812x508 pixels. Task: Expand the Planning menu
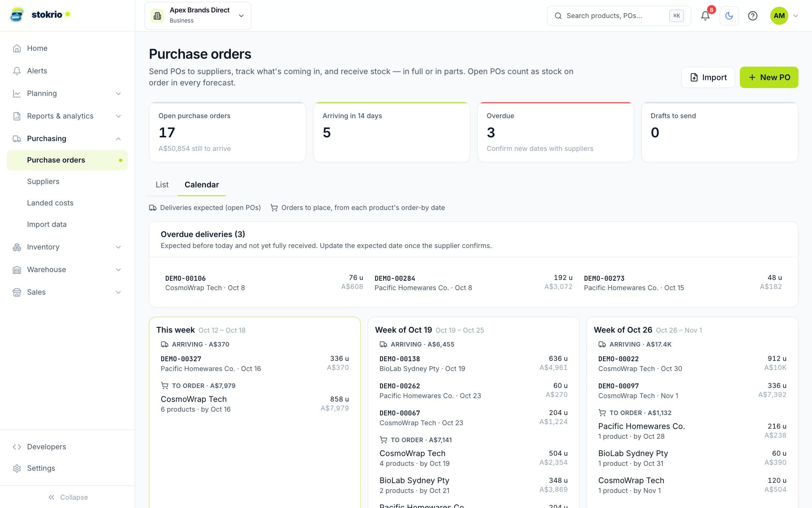[x=67, y=93]
